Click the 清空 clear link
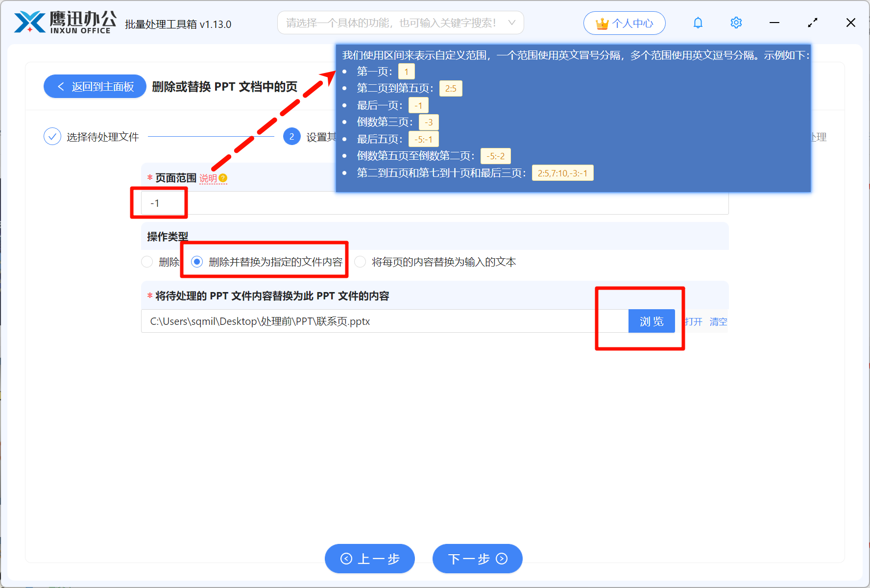 [x=718, y=321]
